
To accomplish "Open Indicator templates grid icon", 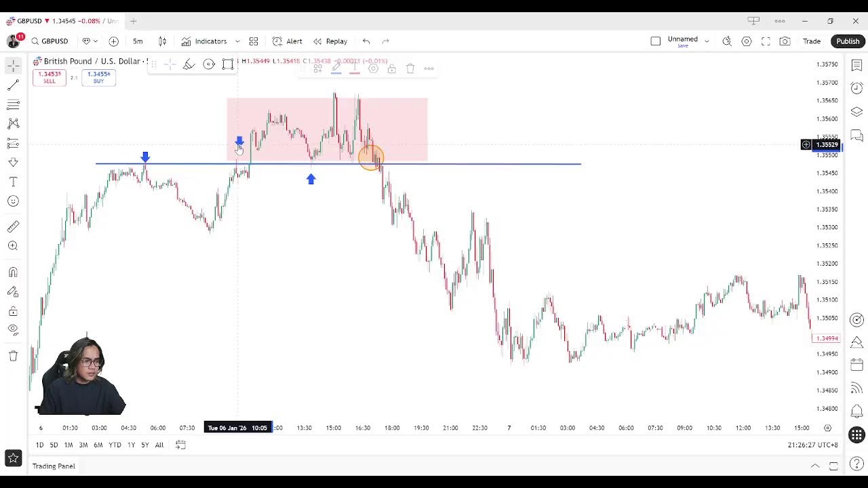I will (x=254, y=41).
